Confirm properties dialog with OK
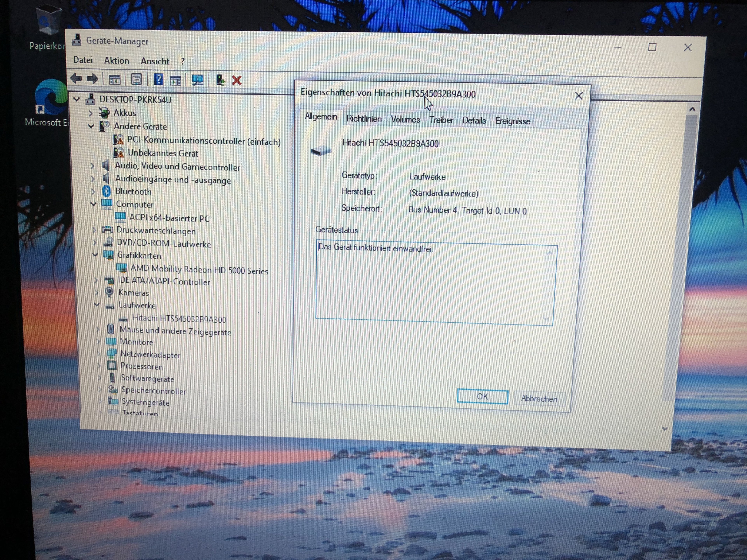This screenshot has width=747, height=560. 482,396
